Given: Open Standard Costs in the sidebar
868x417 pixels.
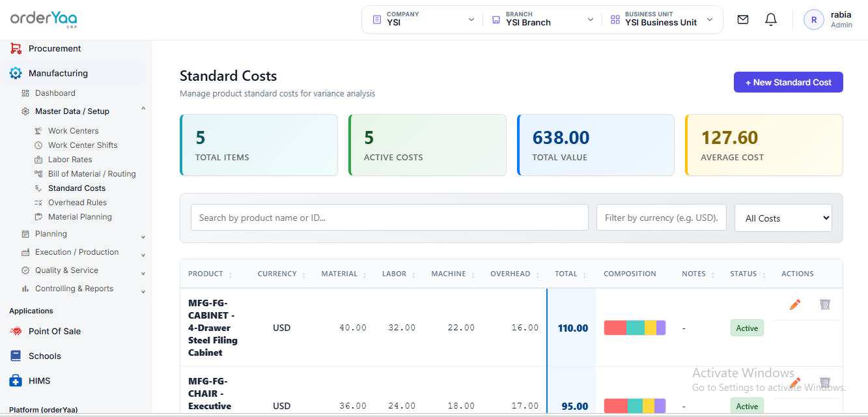Looking at the screenshot, I should coord(77,188).
